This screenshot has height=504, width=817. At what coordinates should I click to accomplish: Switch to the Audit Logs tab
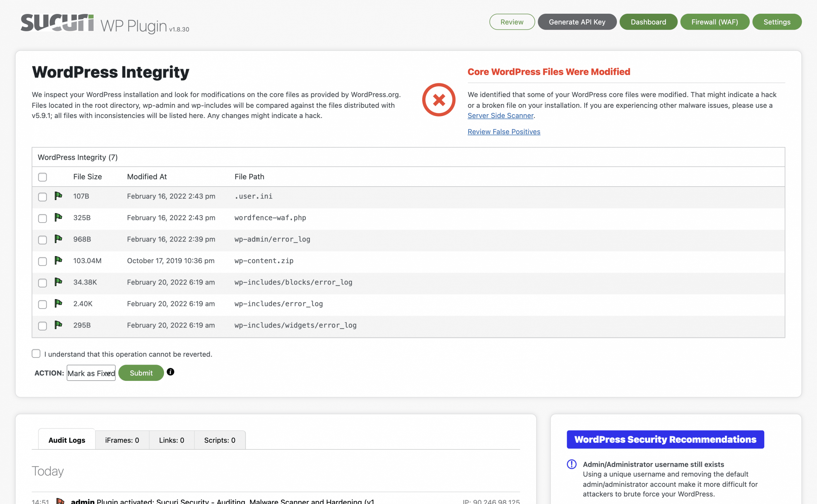click(67, 440)
